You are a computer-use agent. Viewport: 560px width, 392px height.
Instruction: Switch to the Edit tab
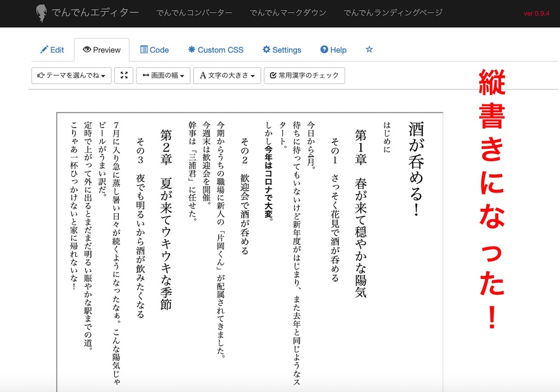pos(52,50)
